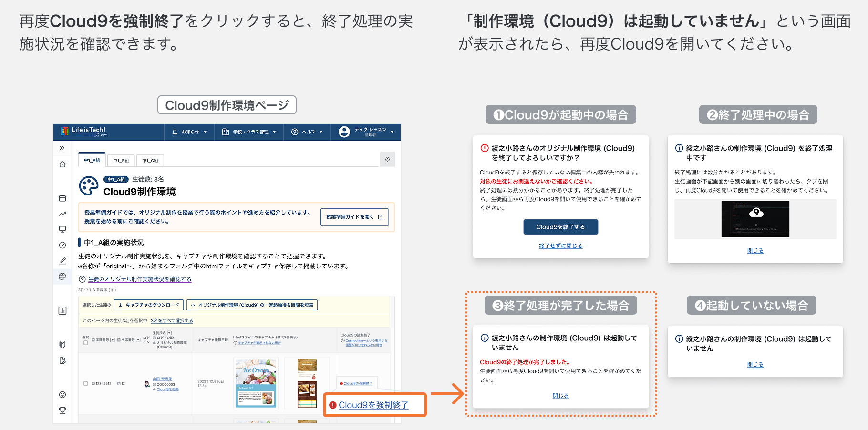
Task: Open class settings with the gear icon
Action: coord(387,159)
